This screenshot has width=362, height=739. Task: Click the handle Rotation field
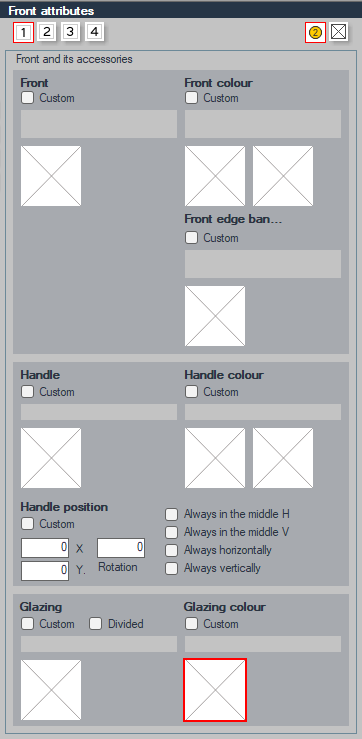(x=121, y=548)
